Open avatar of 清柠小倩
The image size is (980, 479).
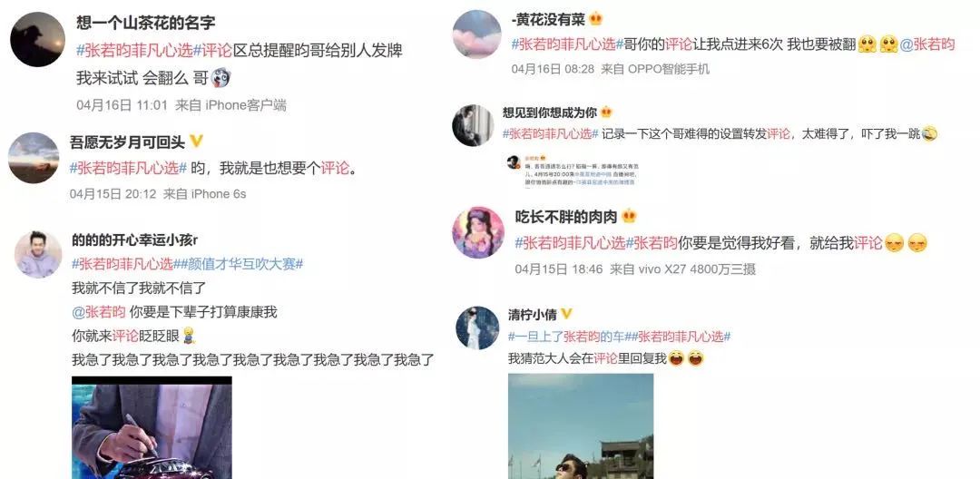tap(477, 327)
